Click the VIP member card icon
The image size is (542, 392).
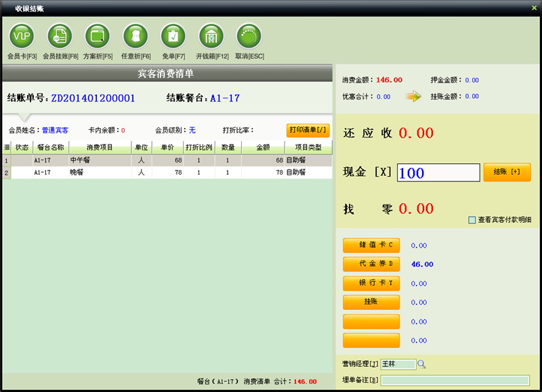pos(22,36)
